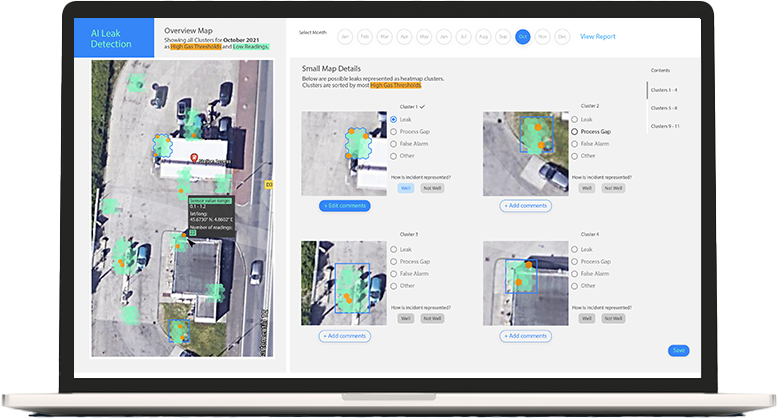The height and width of the screenshot is (419, 778).
Task: Open the View Report link
Action: tap(598, 37)
